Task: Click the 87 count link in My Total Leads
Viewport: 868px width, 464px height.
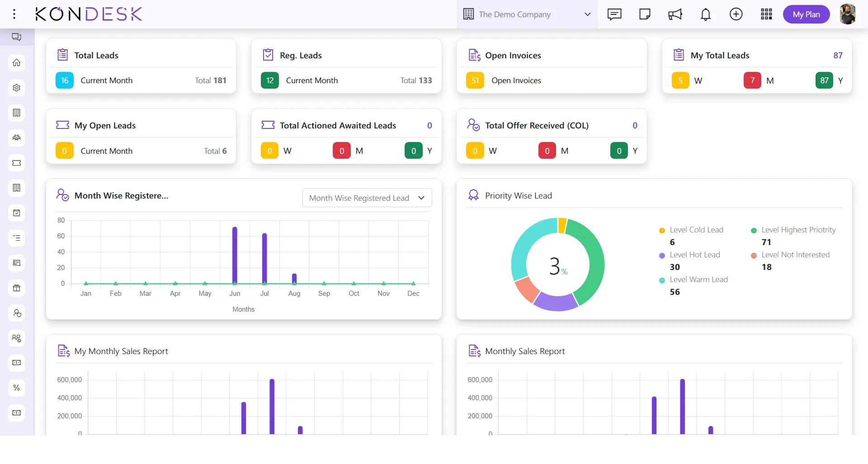Action: (838, 55)
